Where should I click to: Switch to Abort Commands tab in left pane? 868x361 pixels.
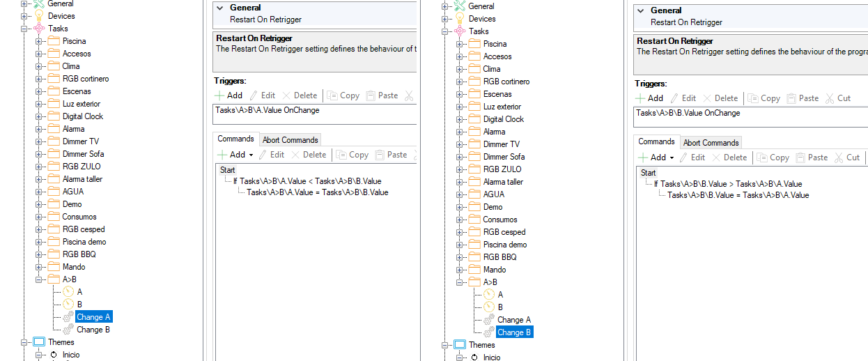coord(290,140)
